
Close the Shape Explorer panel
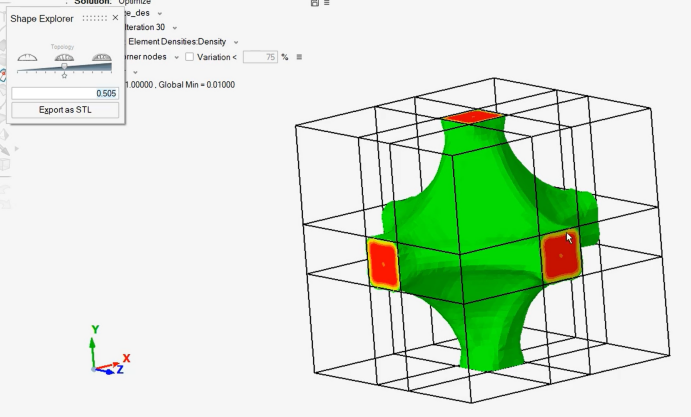(x=115, y=18)
